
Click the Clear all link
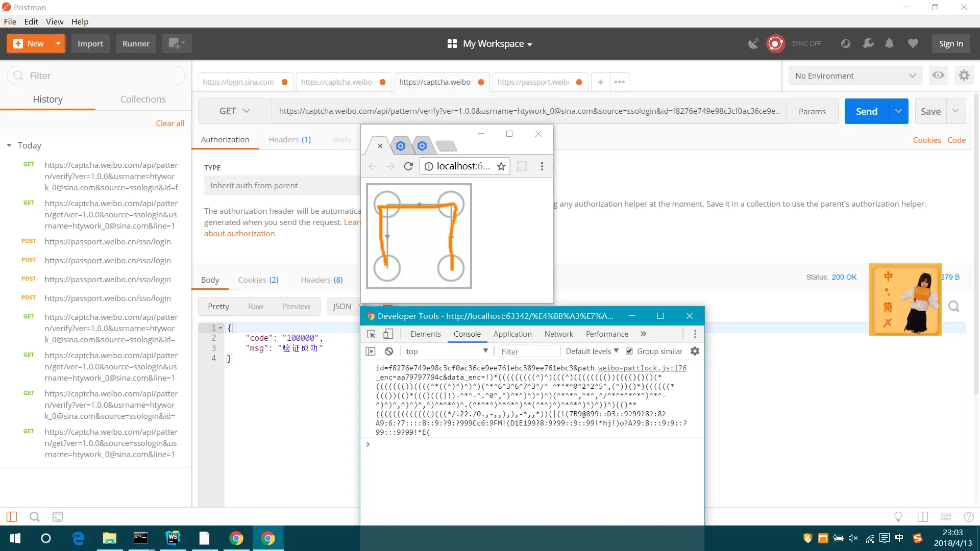(x=170, y=123)
